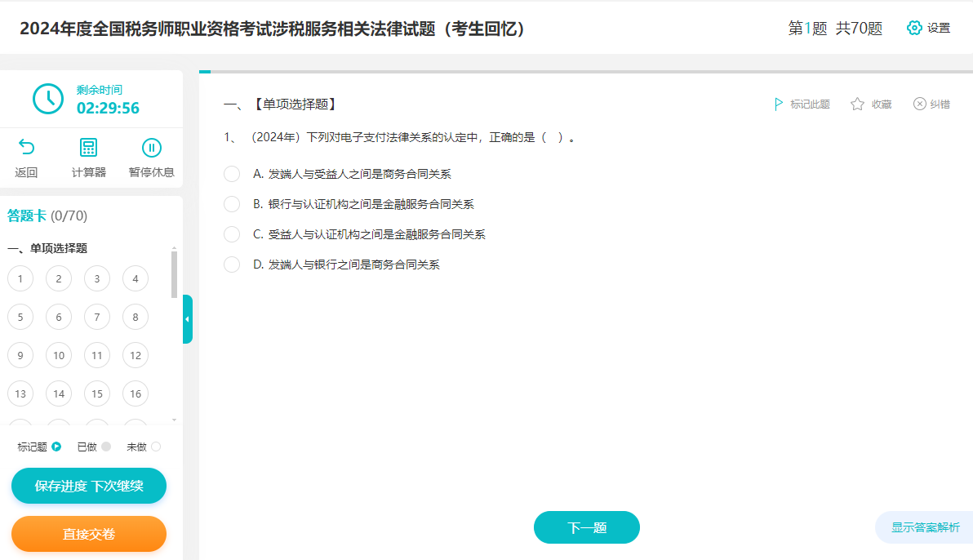
Task: Click the 剩余时间 clock icon
Action: coord(48,98)
